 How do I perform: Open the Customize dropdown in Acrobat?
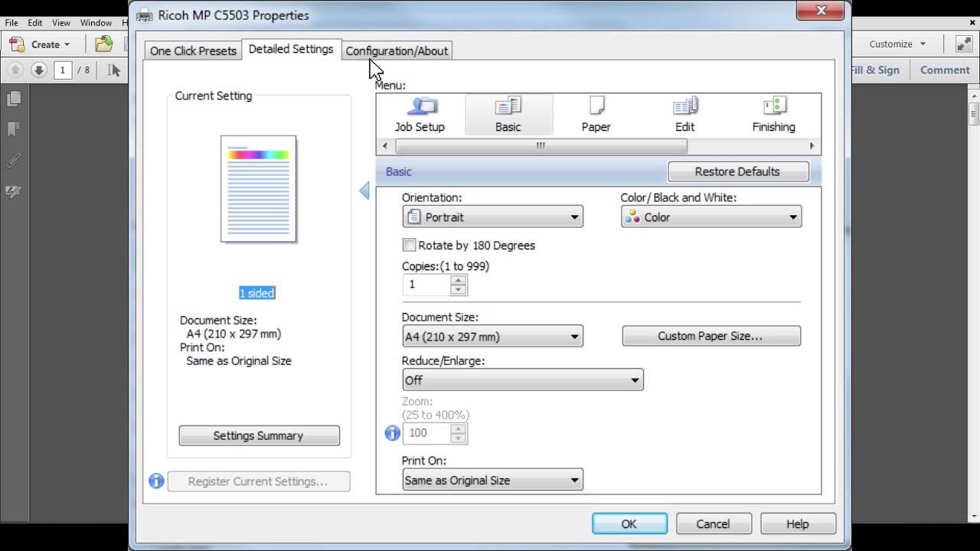point(897,44)
